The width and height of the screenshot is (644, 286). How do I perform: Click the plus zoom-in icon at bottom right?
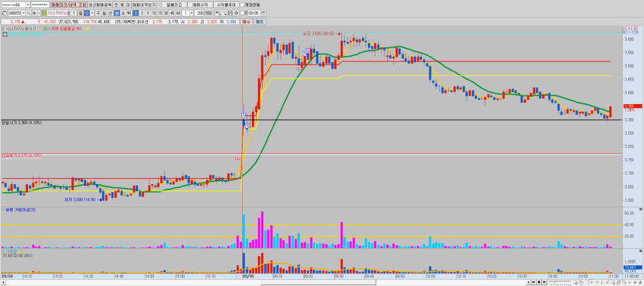(635, 282)
